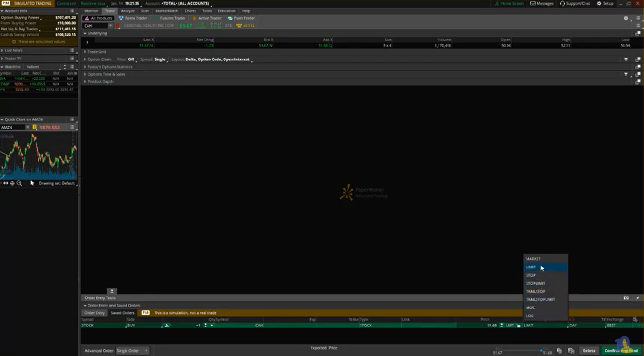644x356 pixels.
Task: Select MARKET from order type list
Action: (x=533, y=259)
